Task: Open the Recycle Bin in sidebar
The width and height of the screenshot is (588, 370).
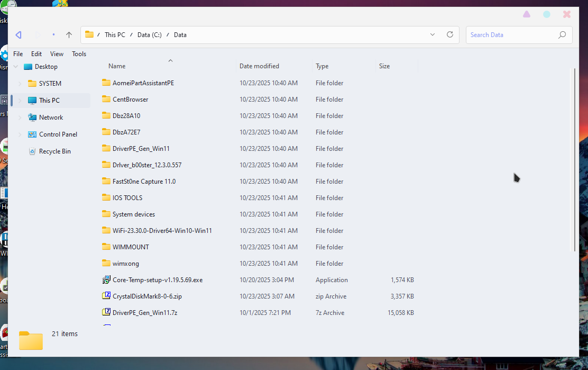Action: coord(54,151)
